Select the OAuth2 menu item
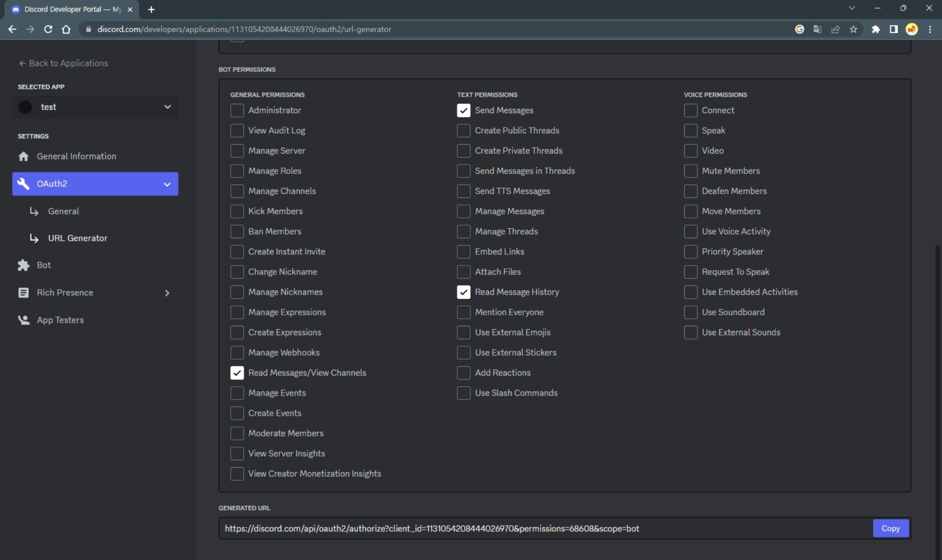942x560 pixels. coord(95,184)
